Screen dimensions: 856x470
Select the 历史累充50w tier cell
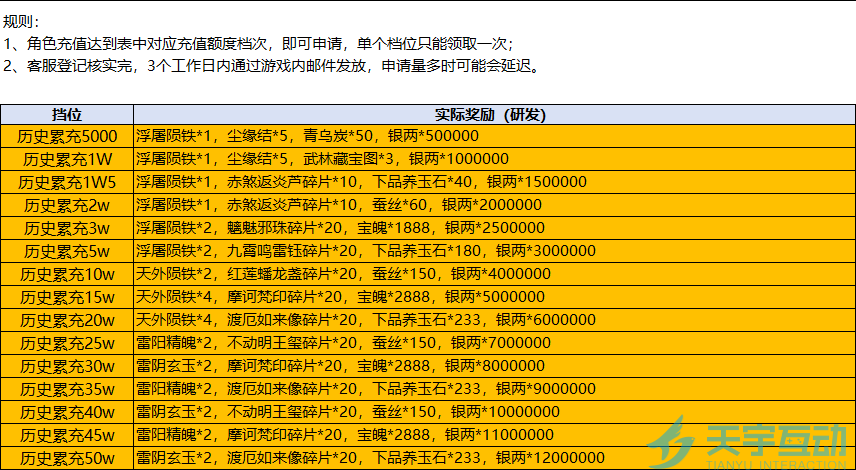(67, 457)
